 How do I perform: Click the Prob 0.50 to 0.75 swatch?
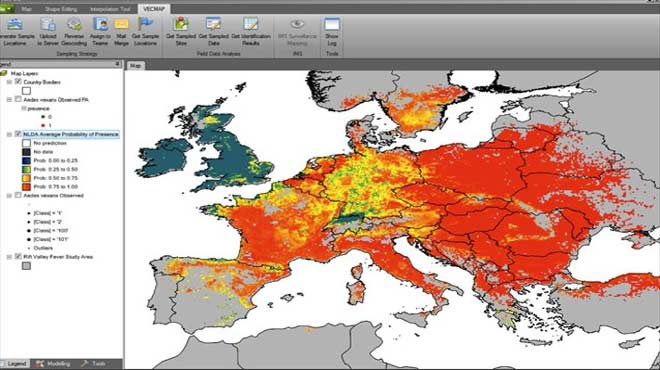[x=26, y=178]
